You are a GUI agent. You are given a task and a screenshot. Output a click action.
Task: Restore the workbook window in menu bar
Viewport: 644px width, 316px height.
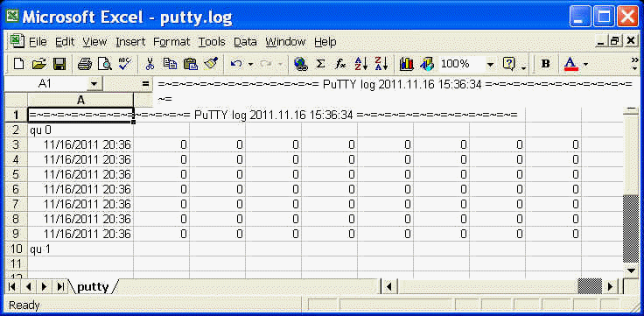click(x=615, y=41)
